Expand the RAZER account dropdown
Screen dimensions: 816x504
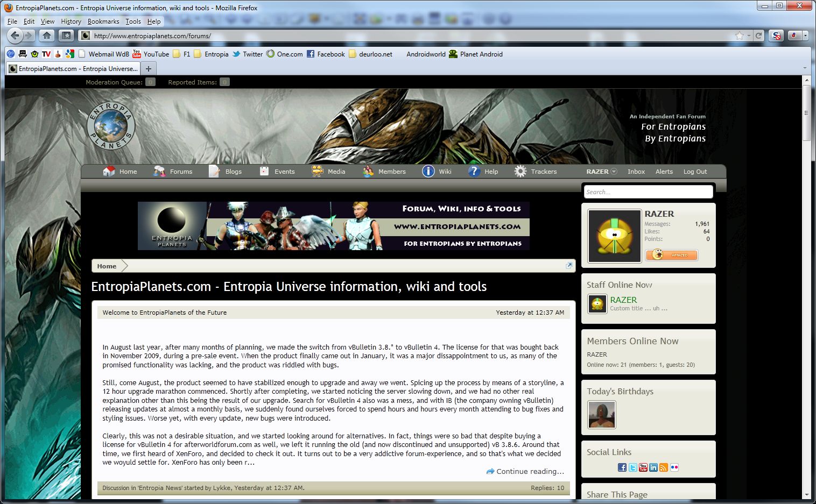613,172
